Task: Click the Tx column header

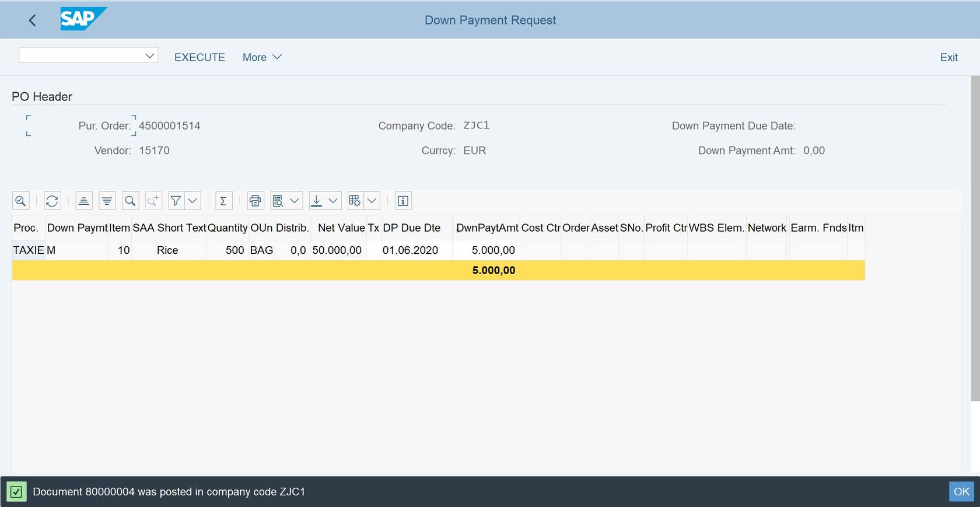Action: coord(373,228)
